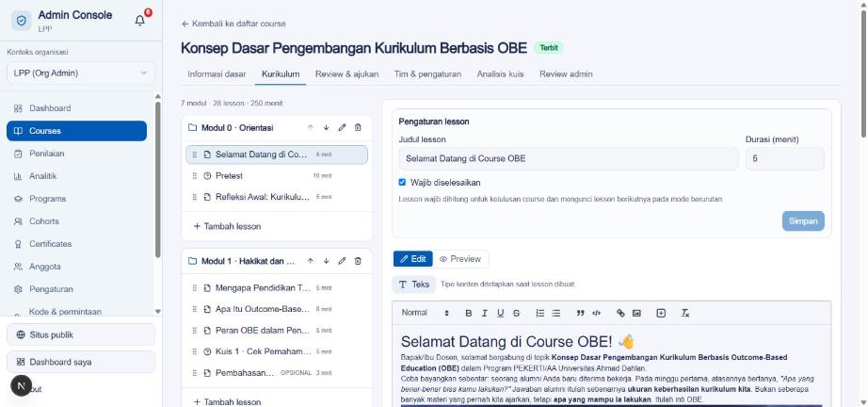The width and height of the screenshot is (868, 407).
Task: Select Peran OBE dalam Pen lesson
Action: click(277, 330)
